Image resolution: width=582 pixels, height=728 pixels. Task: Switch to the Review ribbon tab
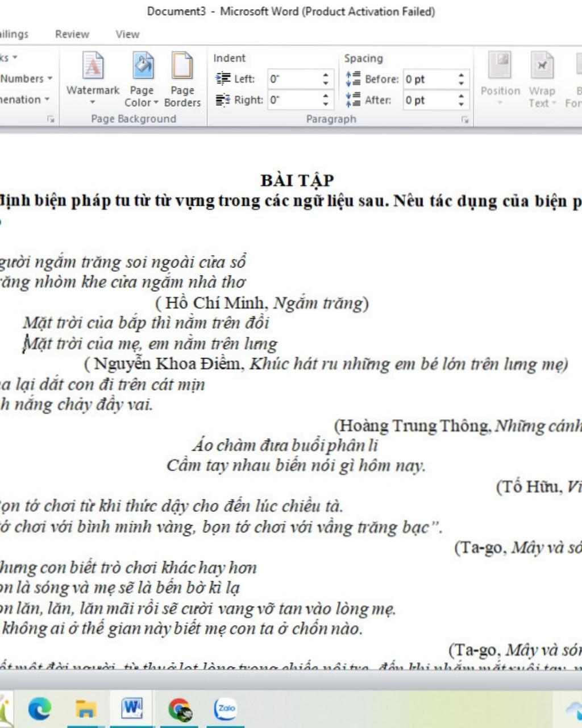click(x=72, y=34)
